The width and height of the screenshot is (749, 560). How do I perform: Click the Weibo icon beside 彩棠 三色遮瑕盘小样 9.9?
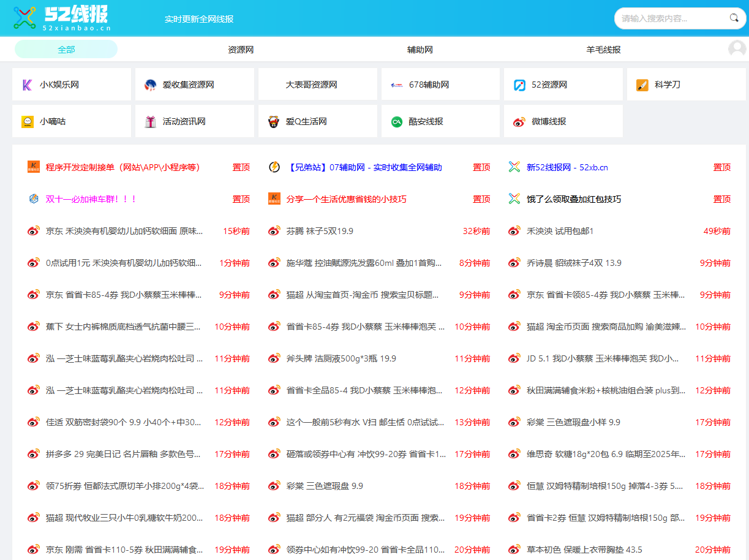pos(514,422)
